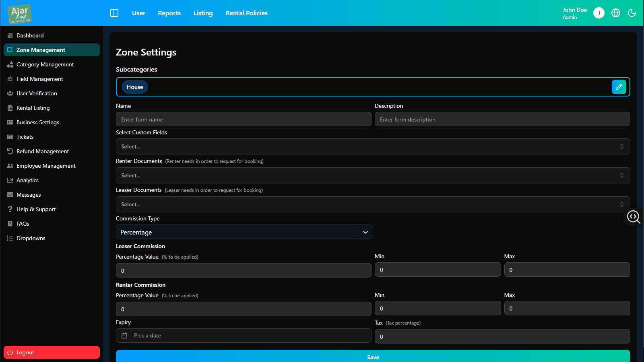Click the Description input field
This screenshot has width=644, height=362.
tap(502, 119)
